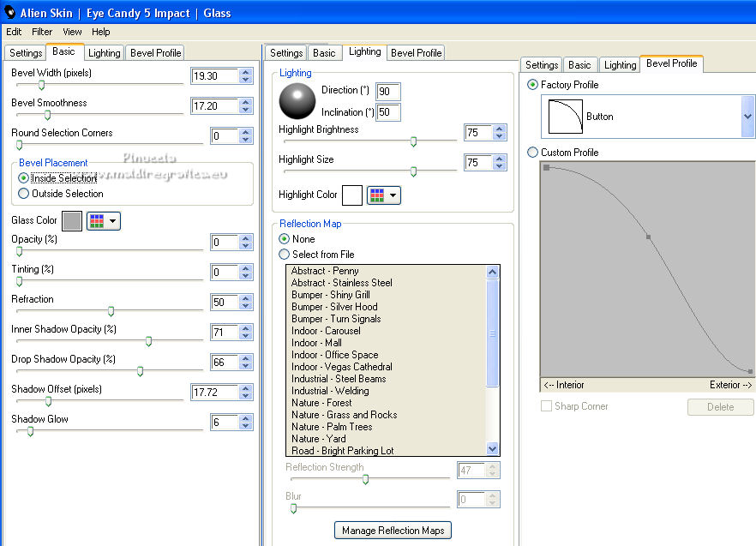Click the Highlight Color palette grid icon
The height and width of the screenshot is (546, 756).
tap(377, 195)
